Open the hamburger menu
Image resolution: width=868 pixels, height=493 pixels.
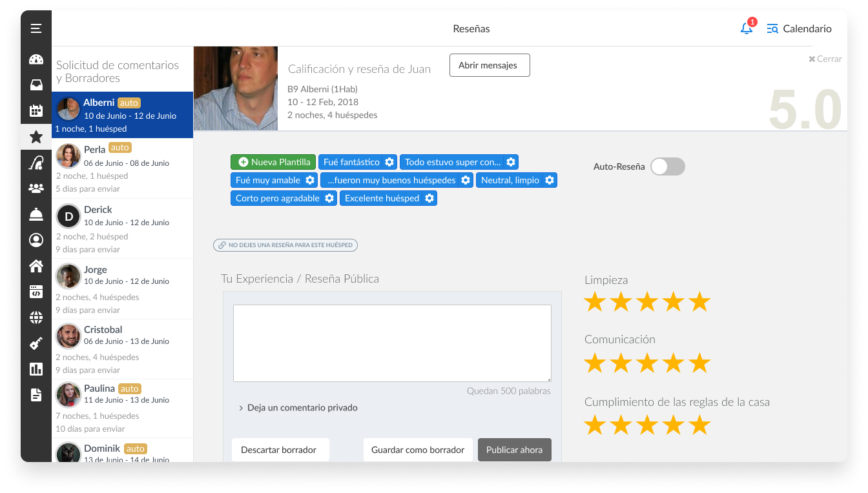point(36,28)
